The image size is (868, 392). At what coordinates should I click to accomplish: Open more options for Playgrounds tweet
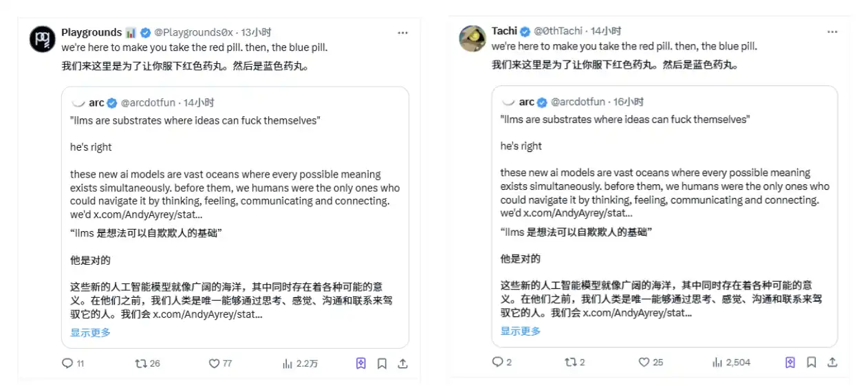403,32
